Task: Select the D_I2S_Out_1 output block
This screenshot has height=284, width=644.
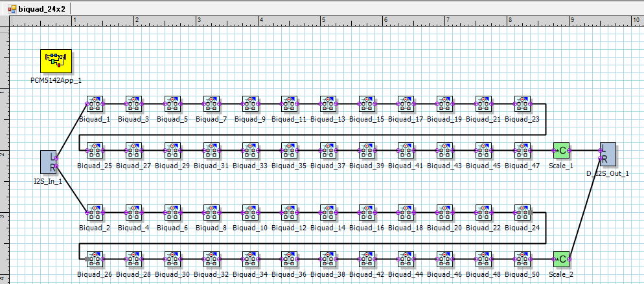Action: tap(608, 154)
